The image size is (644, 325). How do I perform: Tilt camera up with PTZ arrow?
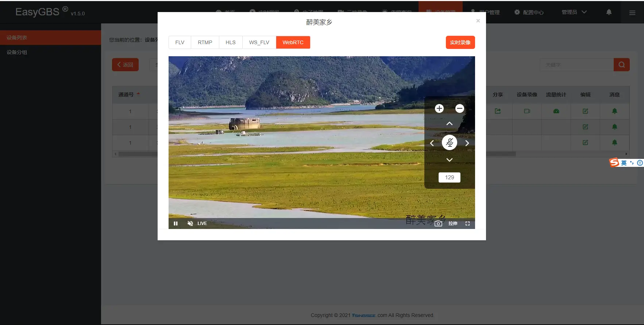point(450,124)
